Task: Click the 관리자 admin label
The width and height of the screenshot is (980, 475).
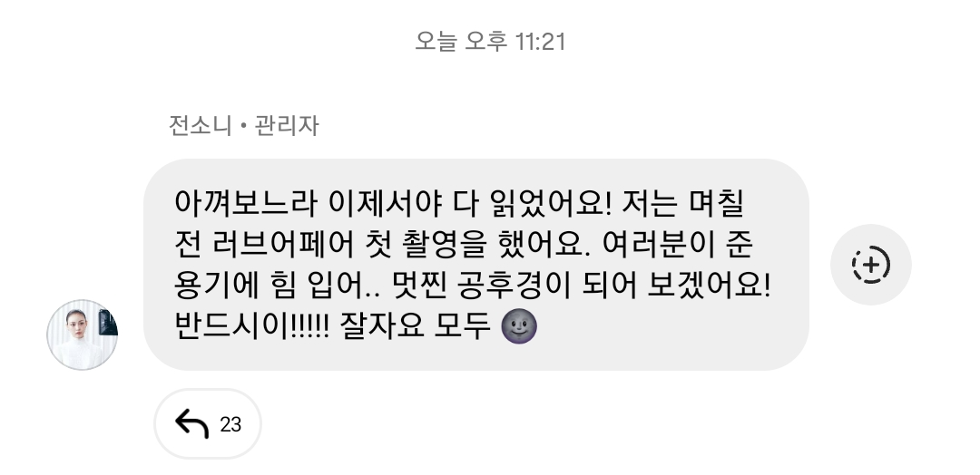Action: click(x=287, y=125)
